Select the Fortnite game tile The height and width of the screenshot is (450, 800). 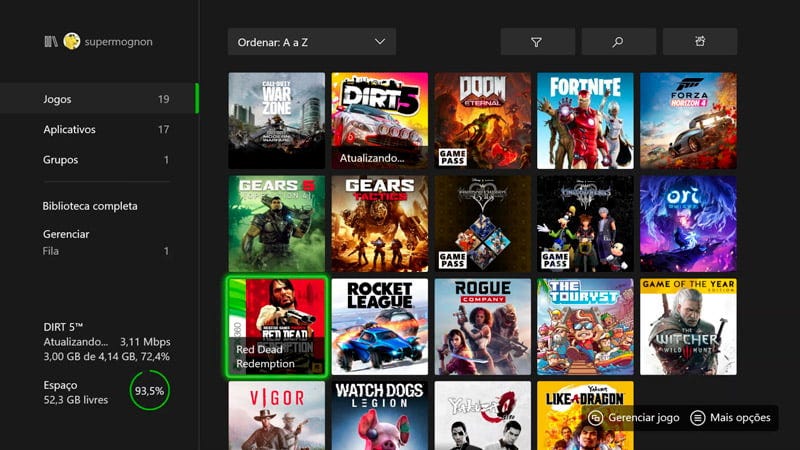coord(585,120)
